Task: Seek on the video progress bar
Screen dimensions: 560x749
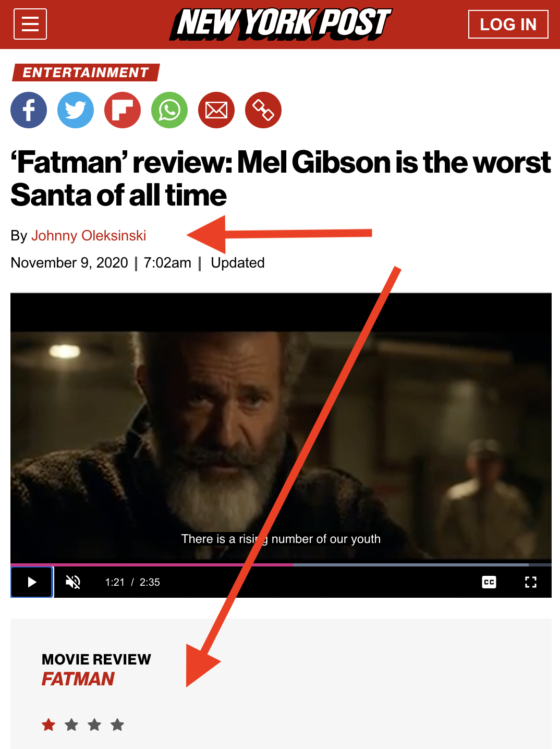Action: point(281,564)
